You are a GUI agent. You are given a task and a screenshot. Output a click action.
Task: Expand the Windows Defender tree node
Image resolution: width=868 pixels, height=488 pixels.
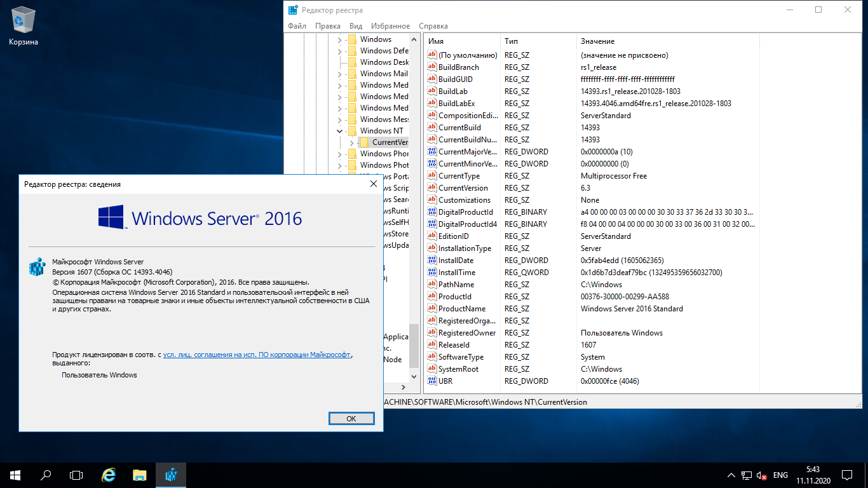coord(340,51)
